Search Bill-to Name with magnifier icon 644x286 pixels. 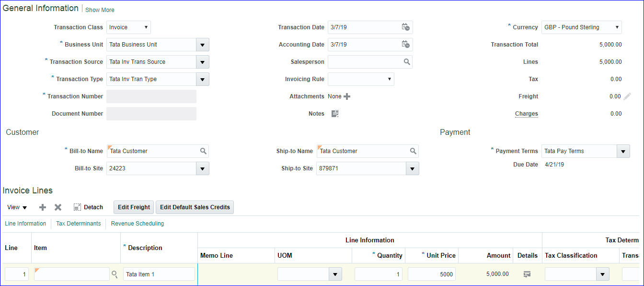pos(203,151)
